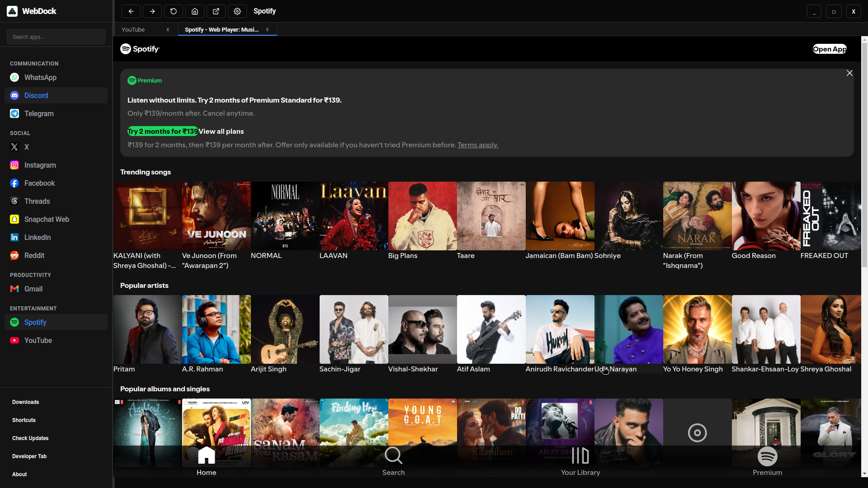Viewport: 868px width, 488px height.
Task: Open the About entry in the sidebar
Action: pos(19,474)
